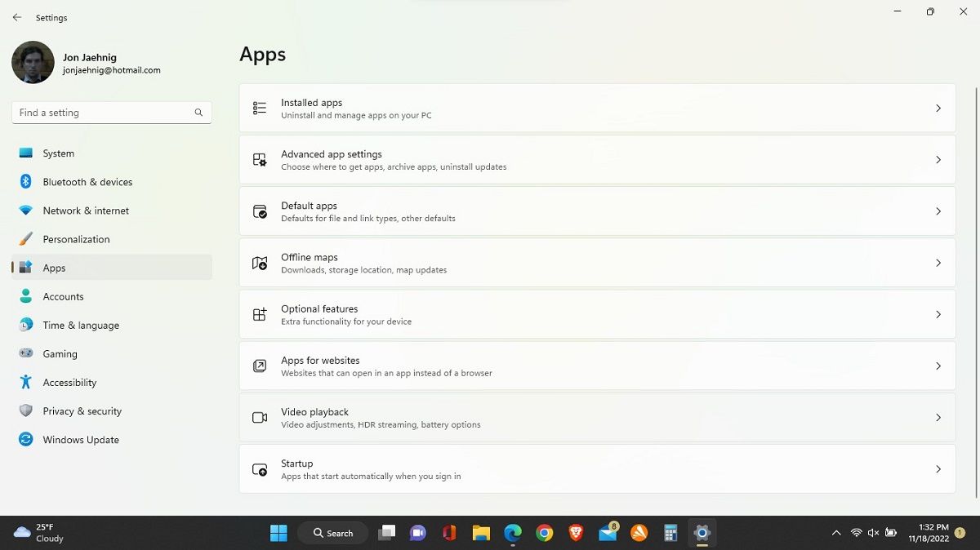Click the Bluetooth & devices icon
Viewport: 980px width, 550px height.
[25, 181]
